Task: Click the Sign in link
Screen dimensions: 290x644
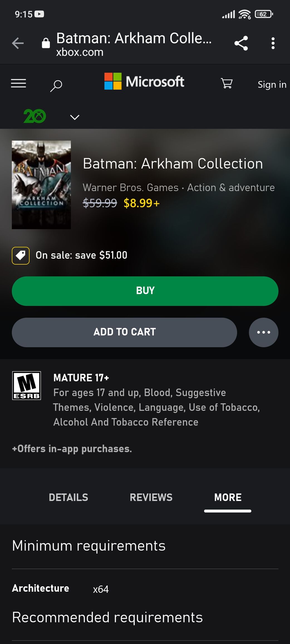Action: click(x=272, y=85)
